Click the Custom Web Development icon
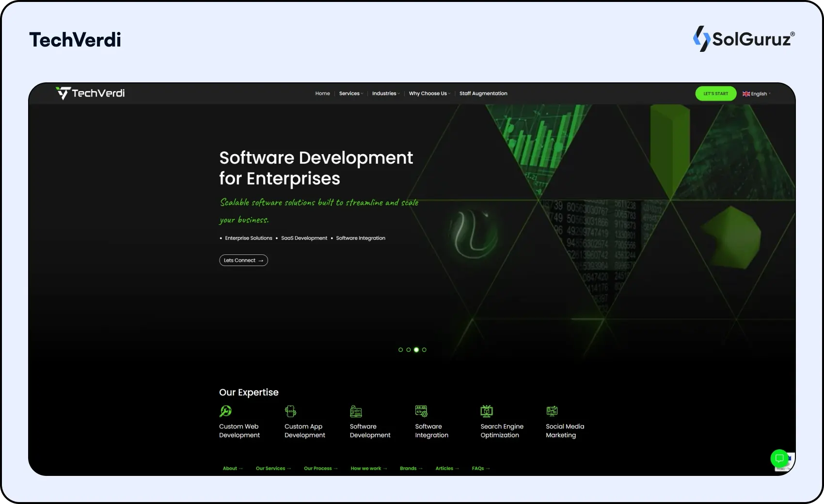The image size is (824, 504). pos(225,411)
